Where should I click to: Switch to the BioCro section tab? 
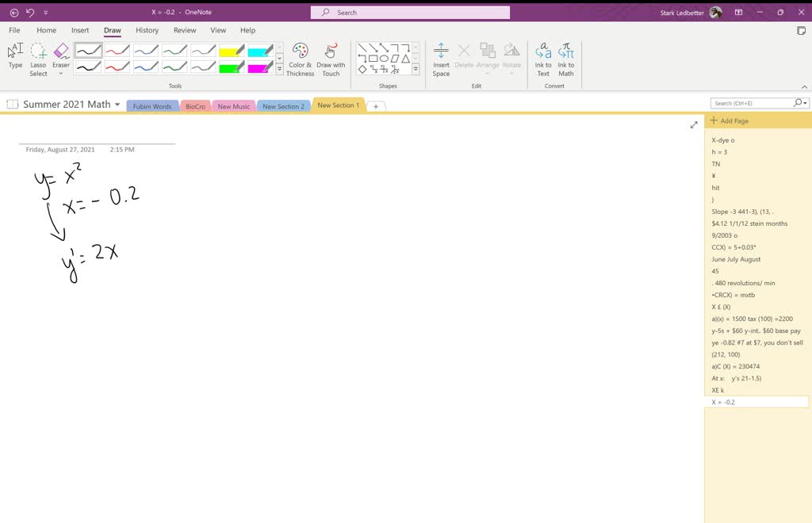(x=195, y=106)
